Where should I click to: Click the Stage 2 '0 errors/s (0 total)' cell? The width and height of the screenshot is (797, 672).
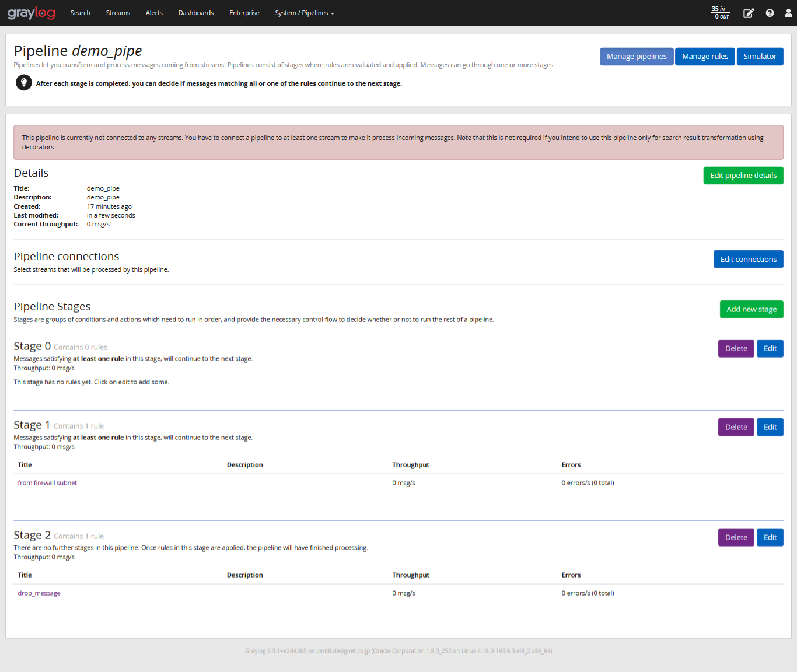[x=588, y=593]
